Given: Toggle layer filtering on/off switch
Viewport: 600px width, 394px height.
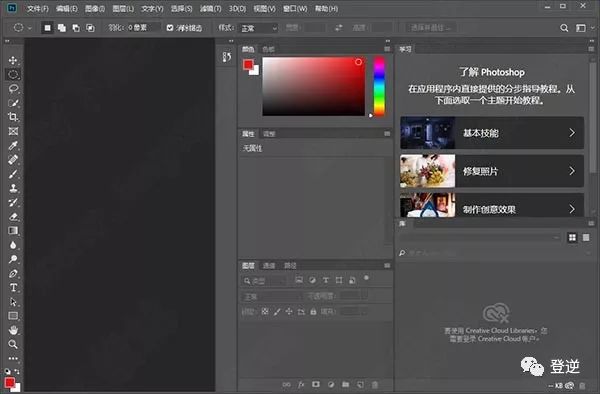Looking at the screenshot, I should click(366, 278).
